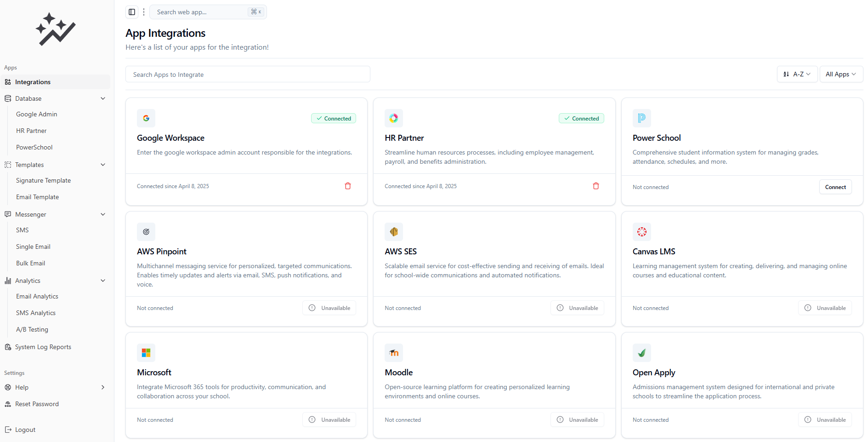The height and width of the screenshot is (442, 868).
Task: Click the Templates icon in the sidebar
Action: [8, 165]
